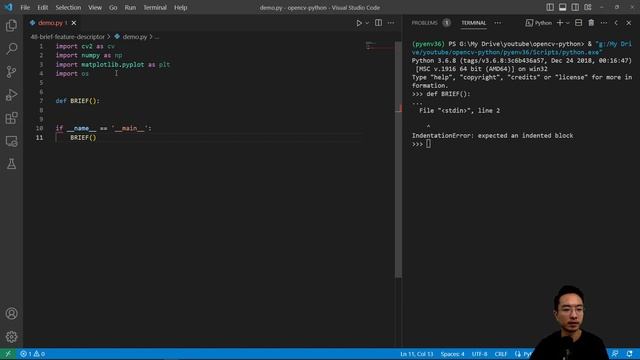Expand the run options dropdown arrow
The height and width of the screenshot is (360, 640).
[367, 23]
